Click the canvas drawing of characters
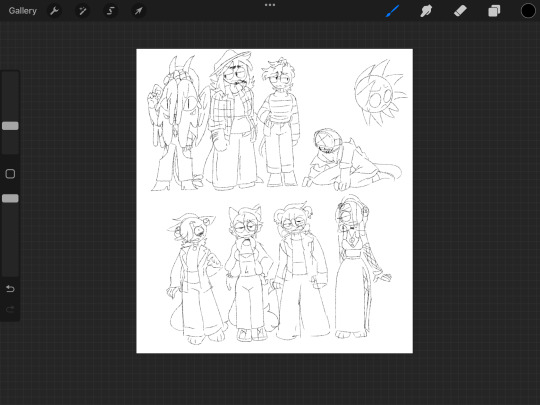 pos(274,201)
